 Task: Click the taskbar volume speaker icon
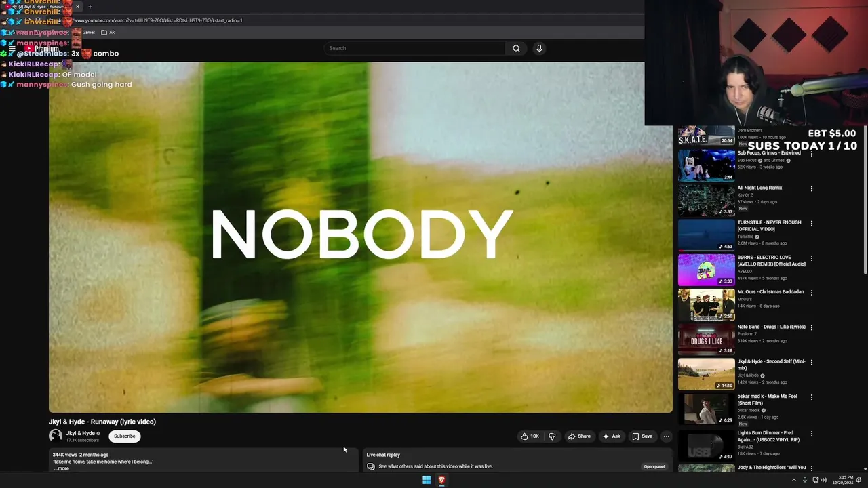click(824, 480)
